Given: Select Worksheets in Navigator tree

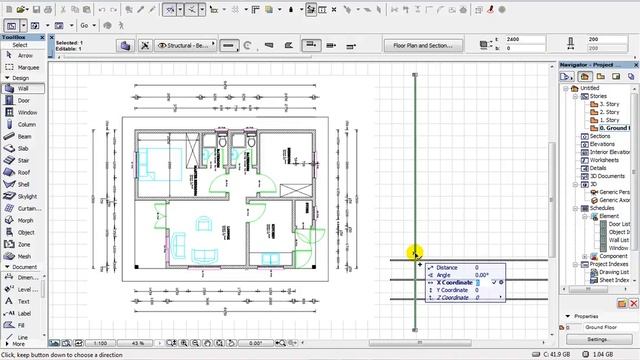Looking at the screenshot, I should (x=600, y=160).
